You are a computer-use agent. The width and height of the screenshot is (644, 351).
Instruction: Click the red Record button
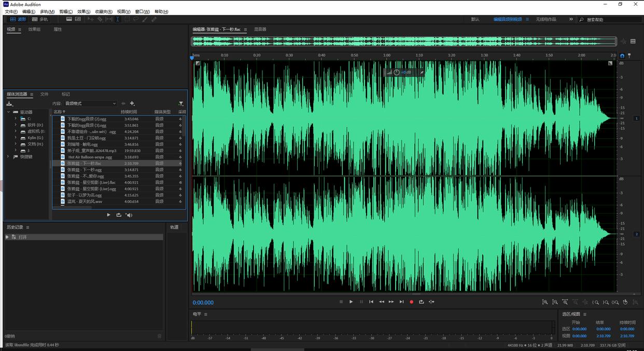412,302
